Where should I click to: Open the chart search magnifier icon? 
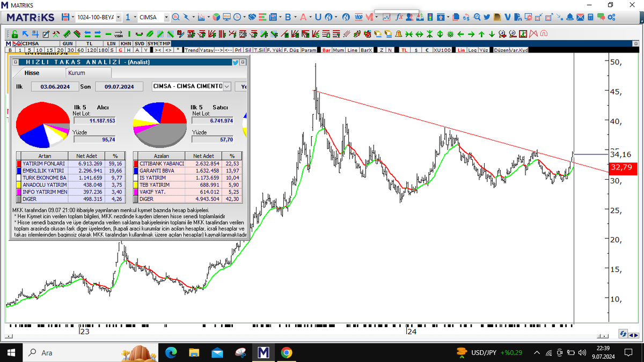point(175,17)
